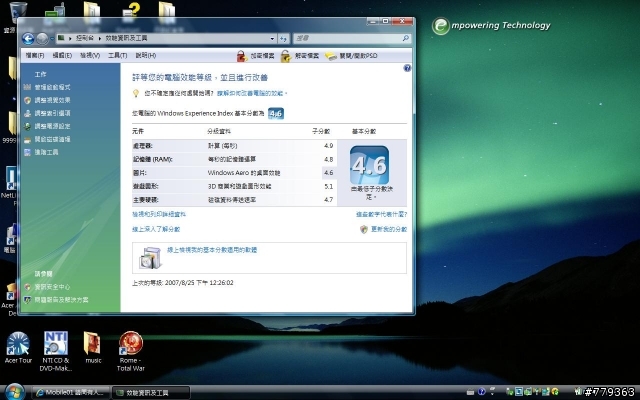Click small 4.6 base score badge

point(276,113)
